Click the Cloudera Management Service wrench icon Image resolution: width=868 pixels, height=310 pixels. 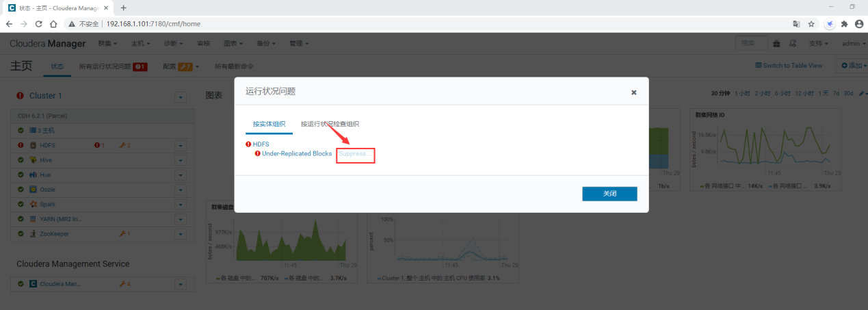click(x=124, y=283)
